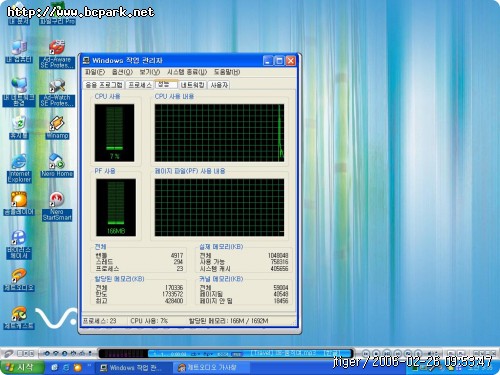Select the 성능 (Performance) tab

coord(166,84)
